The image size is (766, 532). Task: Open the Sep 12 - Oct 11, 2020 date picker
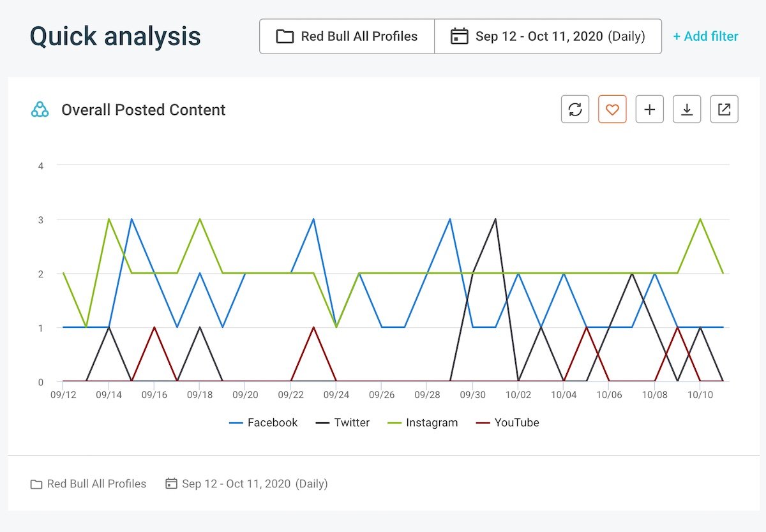click(x=548, y=36)
